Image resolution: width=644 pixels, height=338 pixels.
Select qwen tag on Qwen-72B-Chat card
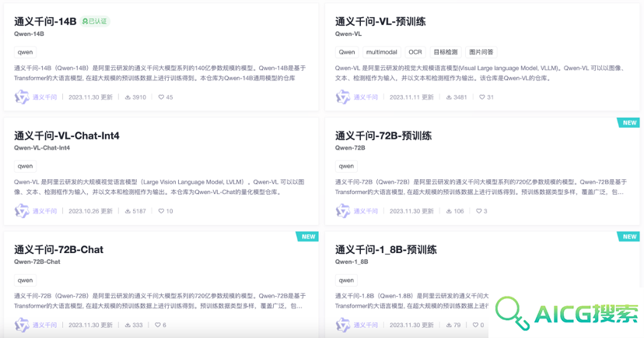coord(25,280)
